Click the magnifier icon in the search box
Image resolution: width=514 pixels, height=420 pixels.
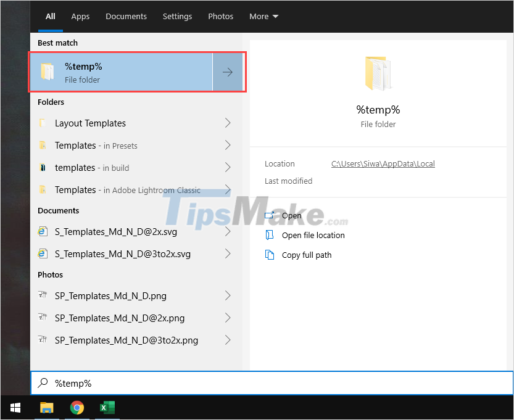click(x=42, y=383)
